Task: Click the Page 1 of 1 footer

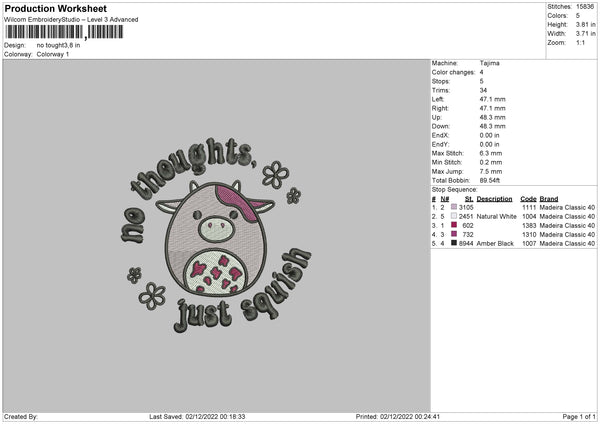Action: point(579,417)
